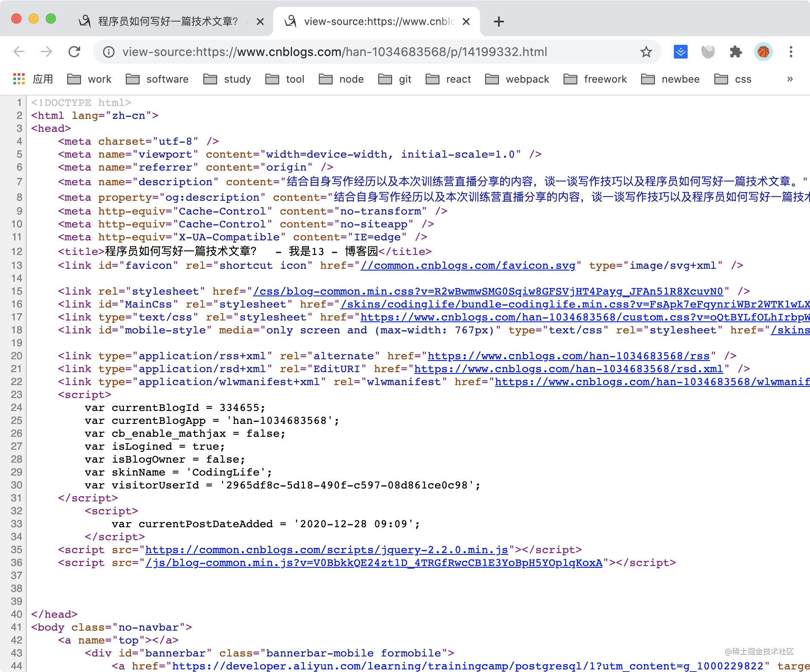This screenshot has width=810, height=672.
Task: Open the webpack bookmark folder
Action: click(517, 79)
